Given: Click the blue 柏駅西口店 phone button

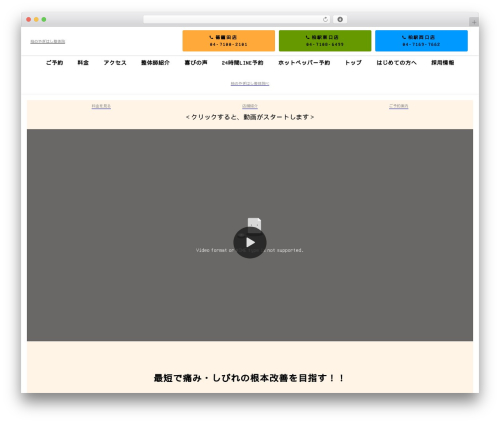Looking at the screenshot, I should coord(421,41).
